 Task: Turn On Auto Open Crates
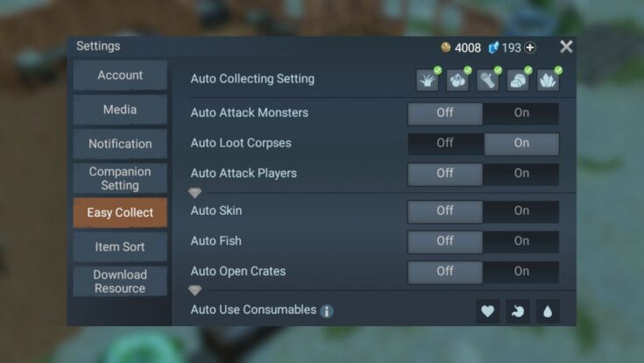pyautogui.click(x=521, y=272)
